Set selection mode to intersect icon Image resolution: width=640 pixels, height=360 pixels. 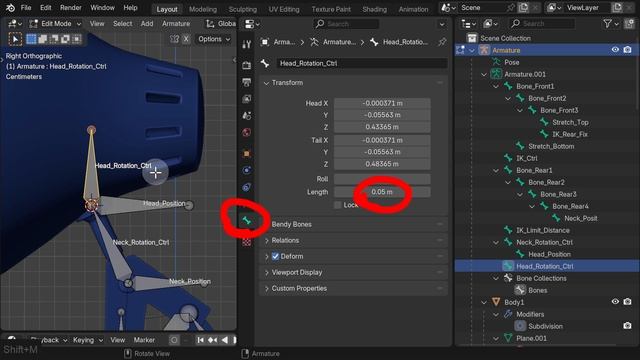[x=77, y=39]
